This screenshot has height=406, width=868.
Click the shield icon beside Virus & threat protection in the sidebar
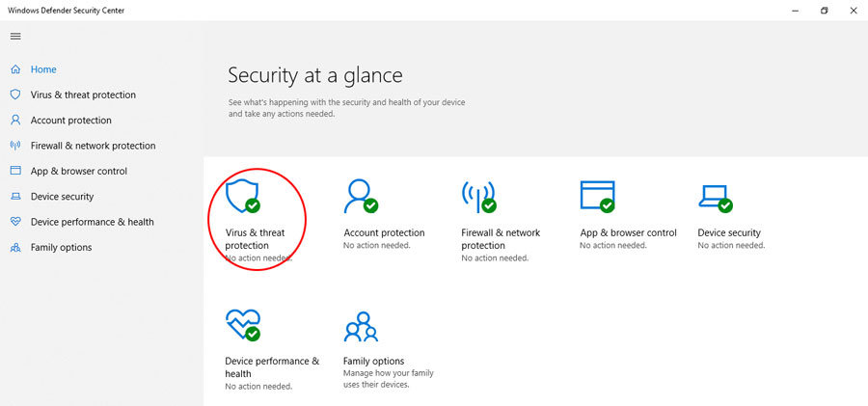click(x=15, y=95)
